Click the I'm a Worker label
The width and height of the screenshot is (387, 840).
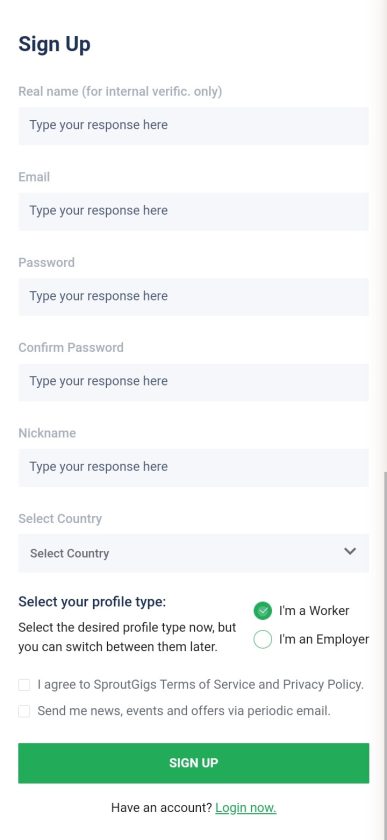tap(314, 611)
